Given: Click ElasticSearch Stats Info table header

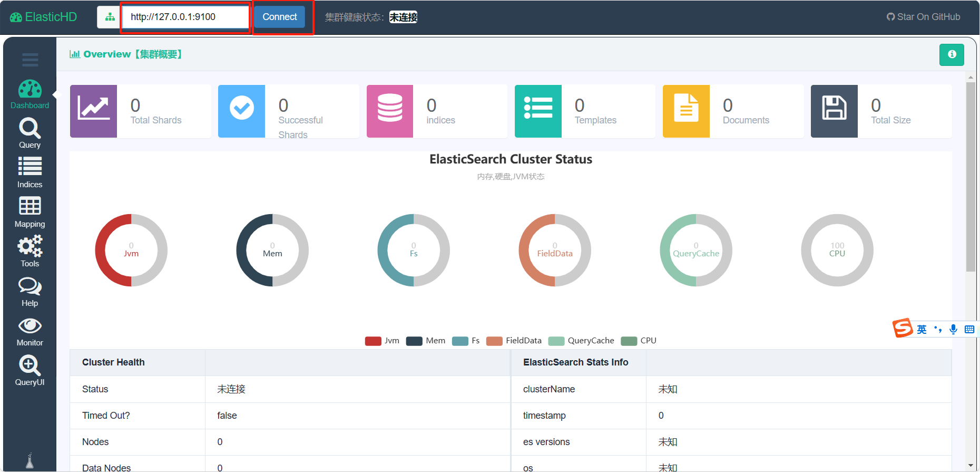Looking at the screenshot, I should [575, 362].
